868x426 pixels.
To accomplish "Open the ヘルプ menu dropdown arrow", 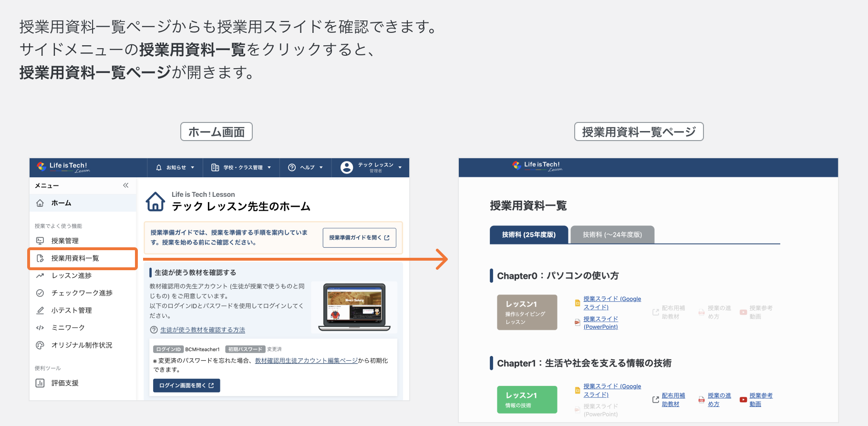I will coord(321,168).
